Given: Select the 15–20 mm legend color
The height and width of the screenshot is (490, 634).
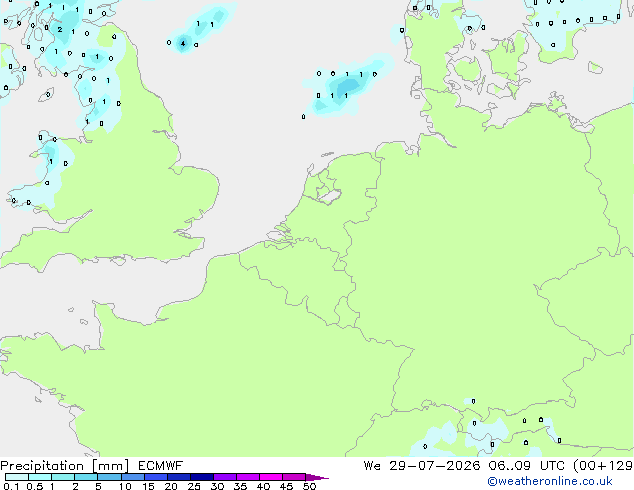Looking at the screenshot, I should (156, 477).
